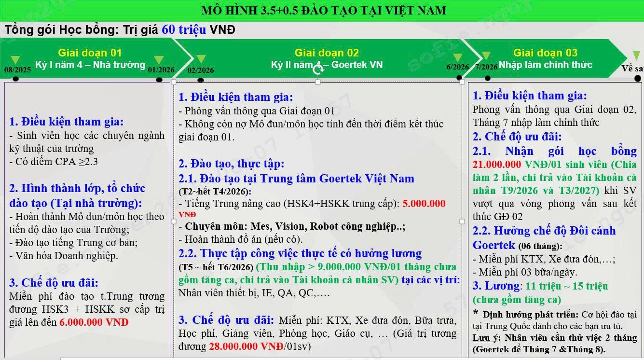This screenshot has width=644, height=360.
Task: Select the black dot below 02/2026
Action: pos(200,79)
